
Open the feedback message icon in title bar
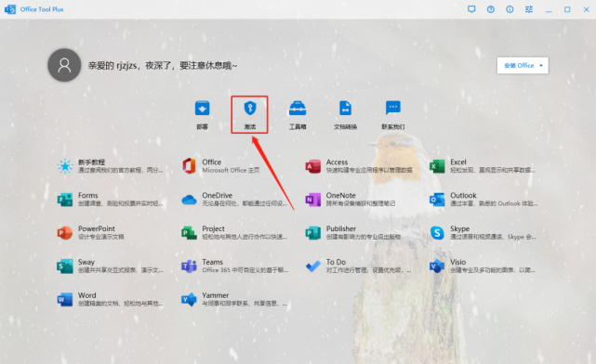coord(471,9)
